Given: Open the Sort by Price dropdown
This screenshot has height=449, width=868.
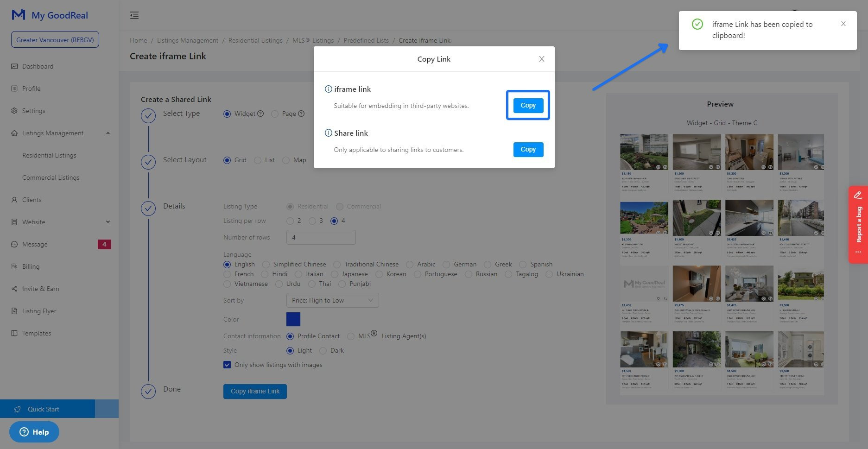Looking at the screenshot, I should coord(332,300).
